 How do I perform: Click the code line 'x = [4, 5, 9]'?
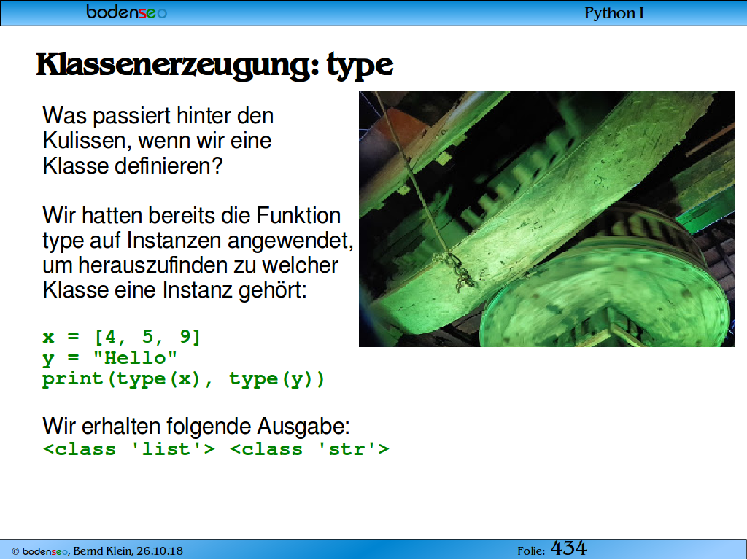(x=122, y=337)
